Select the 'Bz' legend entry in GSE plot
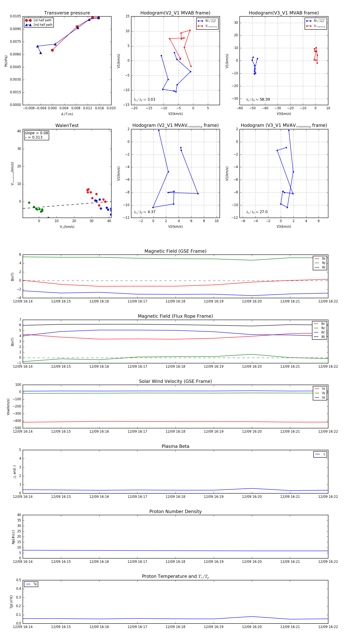This screenshot has height=644, width=351. pyautogui.click(x=320, y=267)
